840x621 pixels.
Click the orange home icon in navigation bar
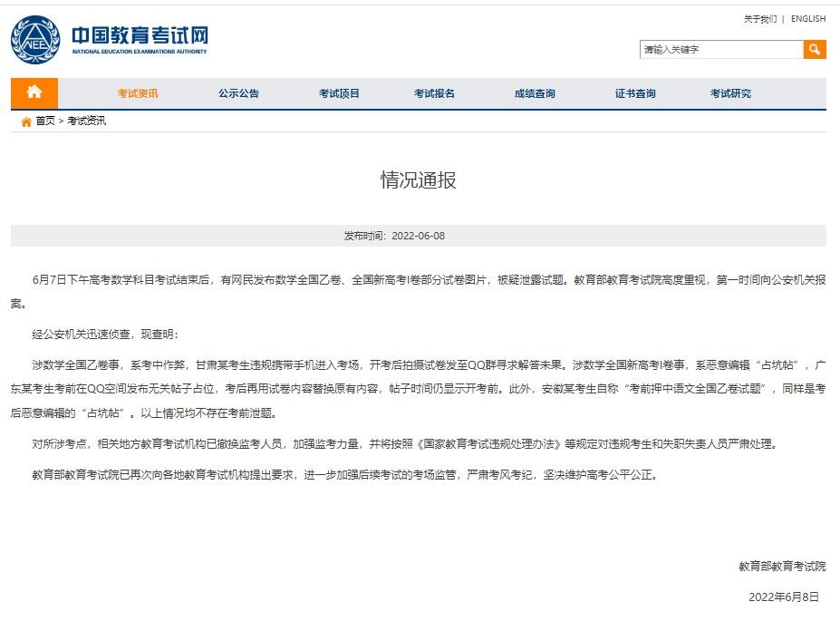tap(34, 92)
